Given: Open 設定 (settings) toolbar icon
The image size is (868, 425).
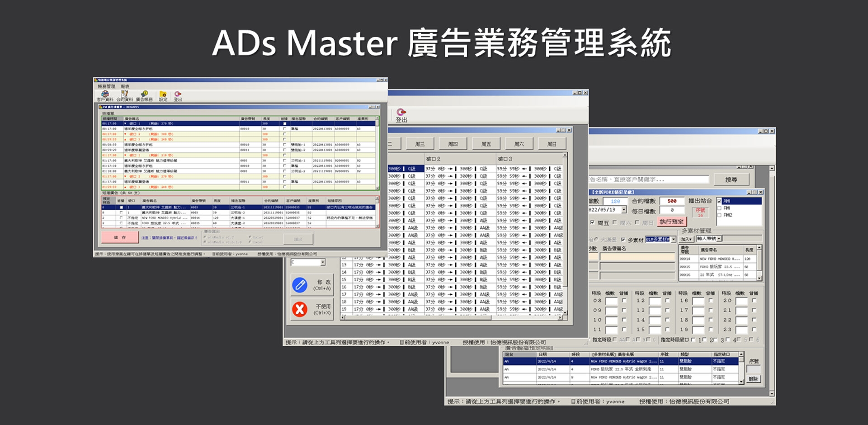Looking at the screenshot, I should 163,95.
